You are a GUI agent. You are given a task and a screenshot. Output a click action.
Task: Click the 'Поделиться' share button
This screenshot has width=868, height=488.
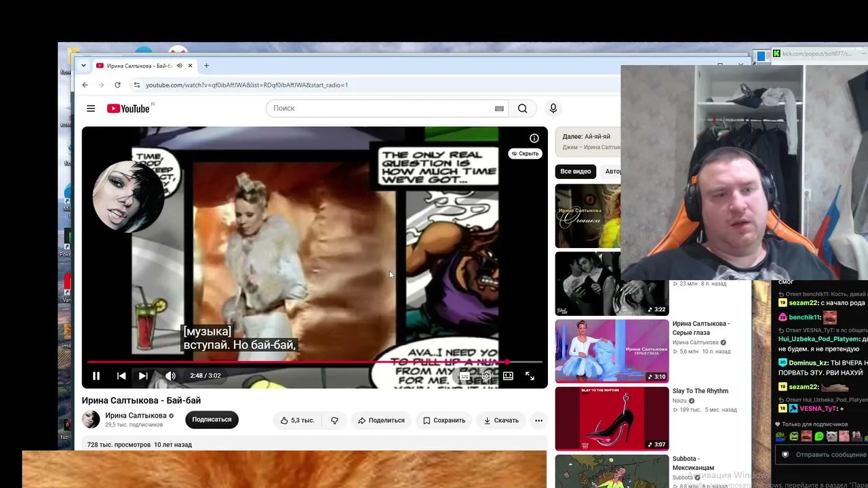[381, 420]
